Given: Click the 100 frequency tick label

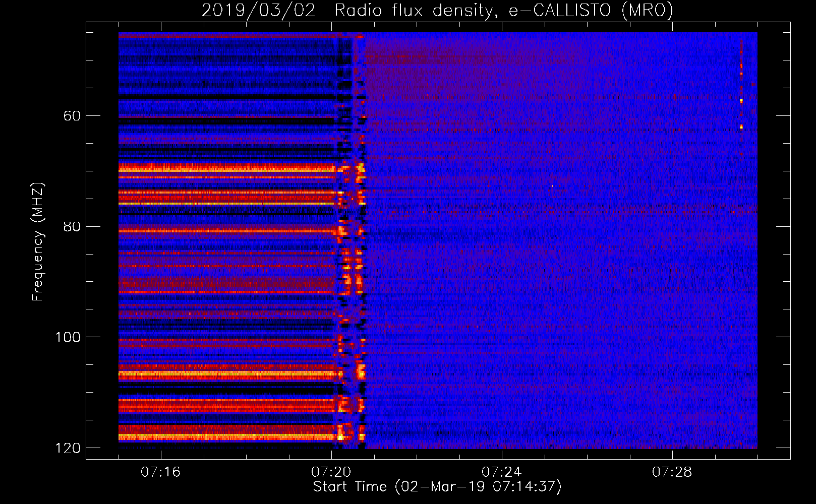Looking at the screenshot, I should tap(68, 337).
